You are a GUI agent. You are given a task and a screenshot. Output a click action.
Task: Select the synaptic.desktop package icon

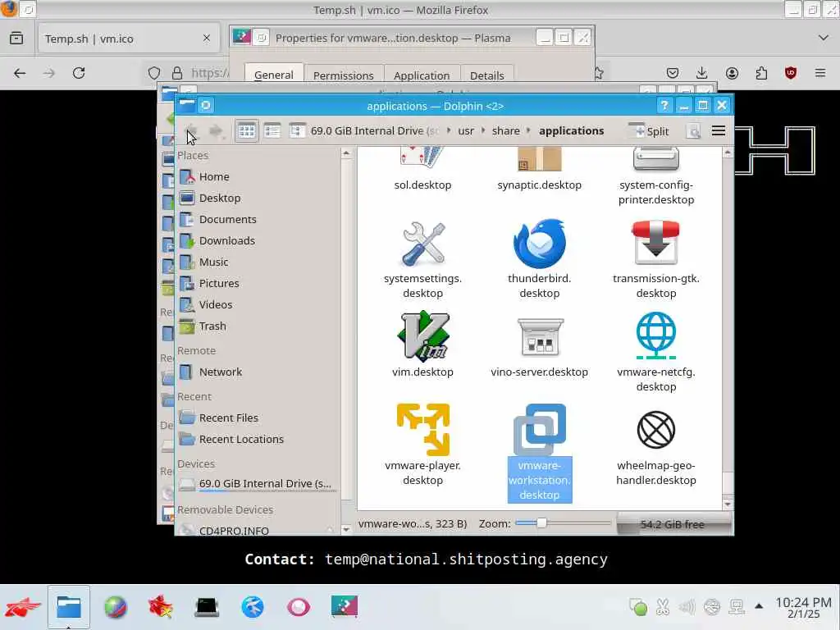540,159
